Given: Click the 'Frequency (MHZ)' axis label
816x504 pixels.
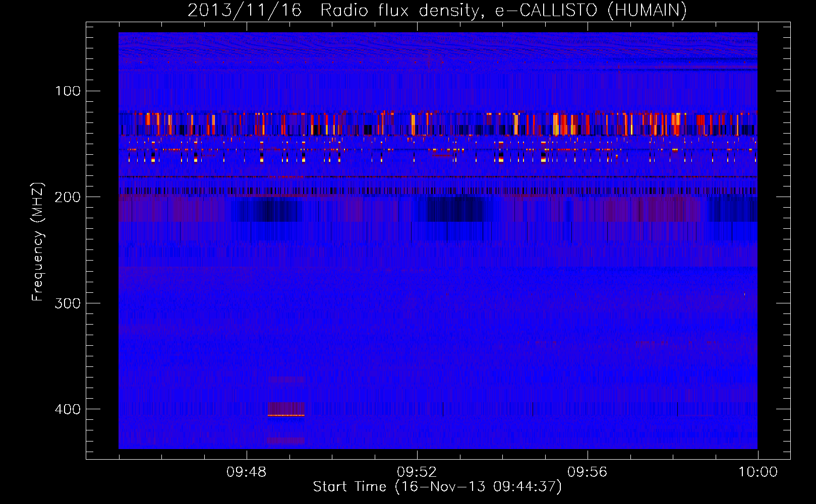Looking at the screenshot, I should point(38,242).
